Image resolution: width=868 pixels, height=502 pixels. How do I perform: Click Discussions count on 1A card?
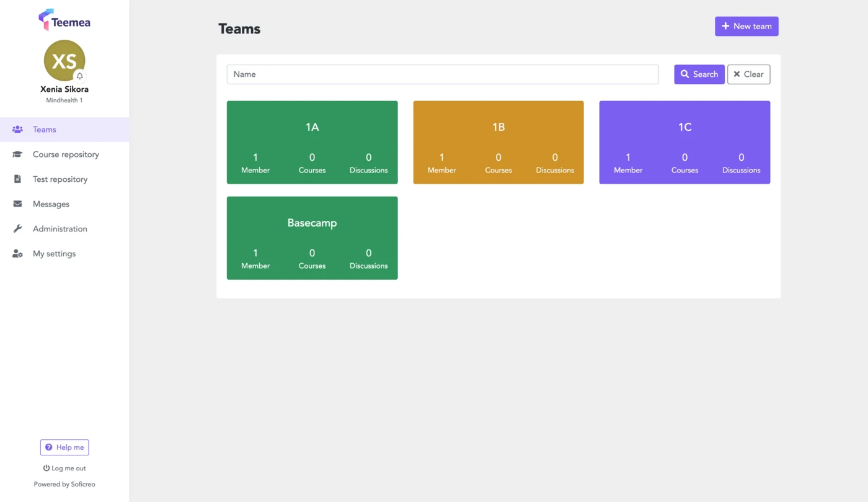pos(368,163)
